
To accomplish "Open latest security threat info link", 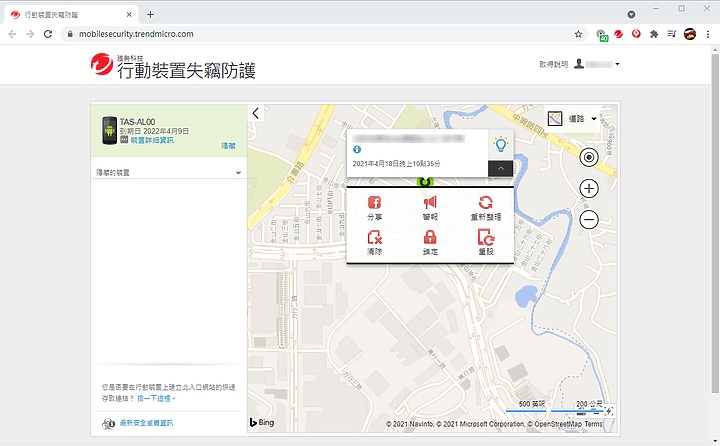I will [x=146, y=423].
